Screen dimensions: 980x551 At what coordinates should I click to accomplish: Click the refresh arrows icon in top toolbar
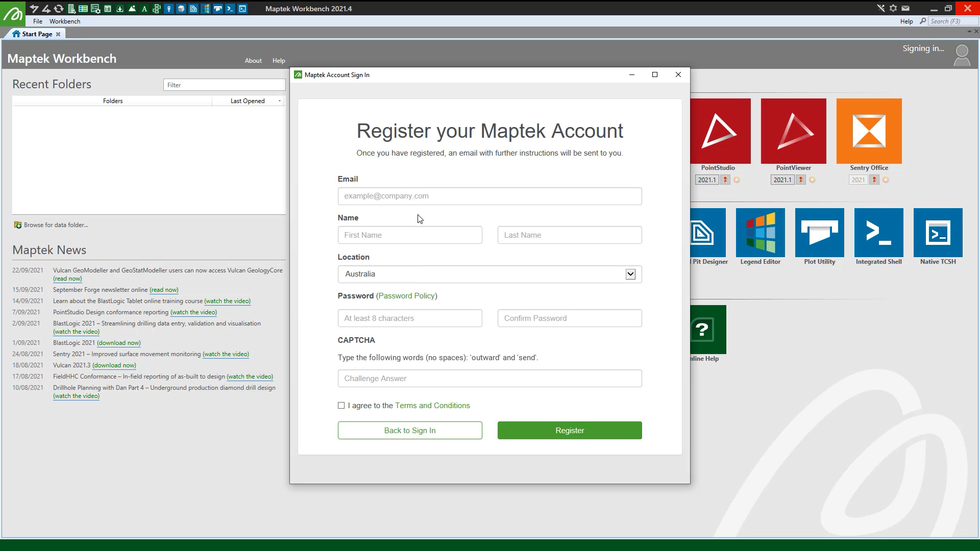click(59, 9)
